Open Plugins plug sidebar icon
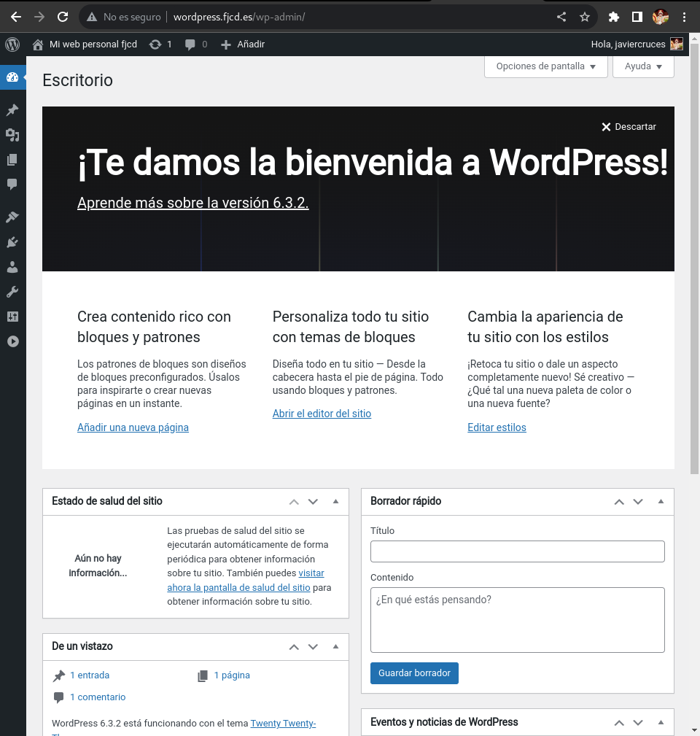The width and height of the screenshot is (700, 736). point(12,242)
